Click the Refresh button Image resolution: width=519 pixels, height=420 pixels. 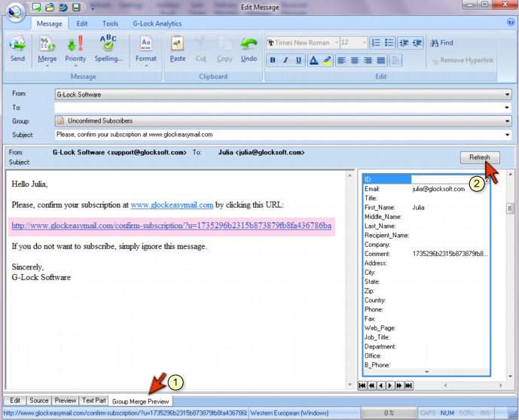[x=480, y=157]
